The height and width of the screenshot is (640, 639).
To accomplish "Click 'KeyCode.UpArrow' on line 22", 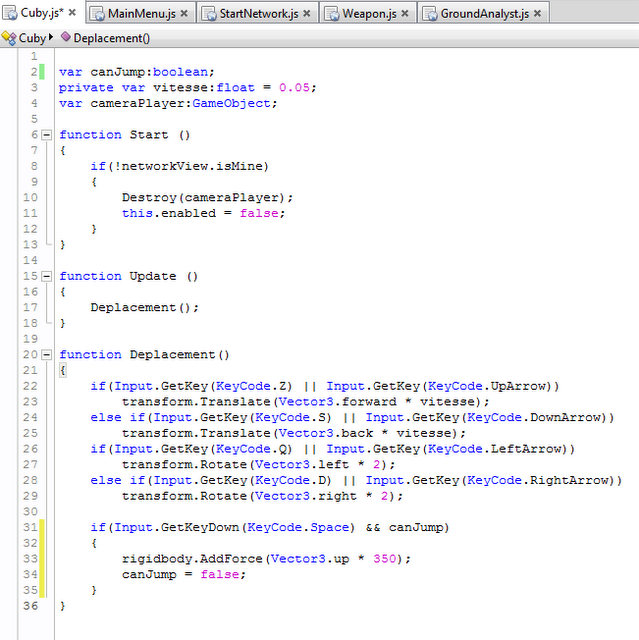I will point(487,386).
